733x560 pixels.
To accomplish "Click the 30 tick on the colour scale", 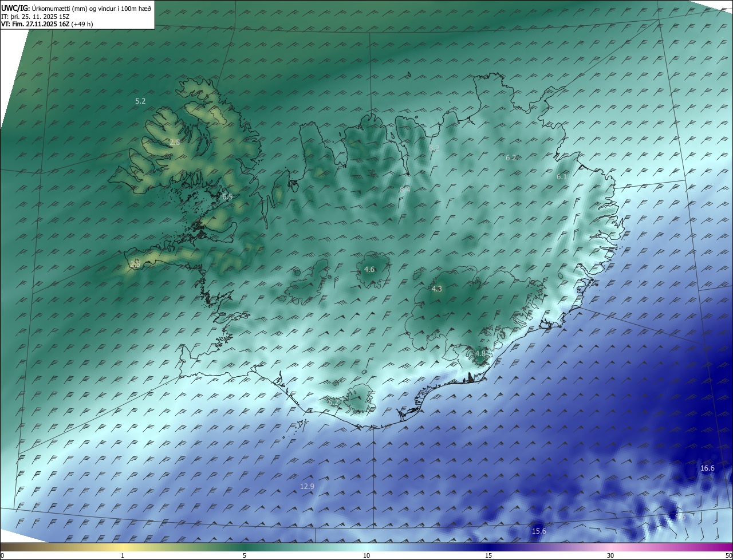I will tap(610, 555).
